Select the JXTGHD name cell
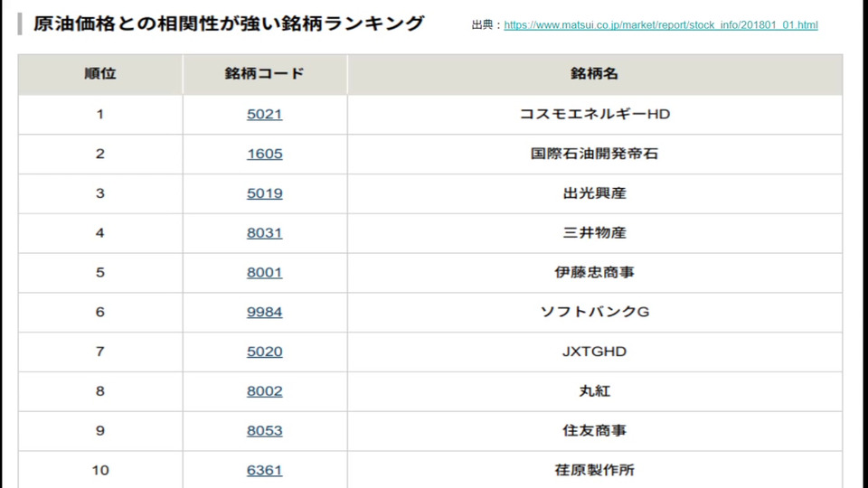Viewport: 868px width, 488px height. point(595,352)
